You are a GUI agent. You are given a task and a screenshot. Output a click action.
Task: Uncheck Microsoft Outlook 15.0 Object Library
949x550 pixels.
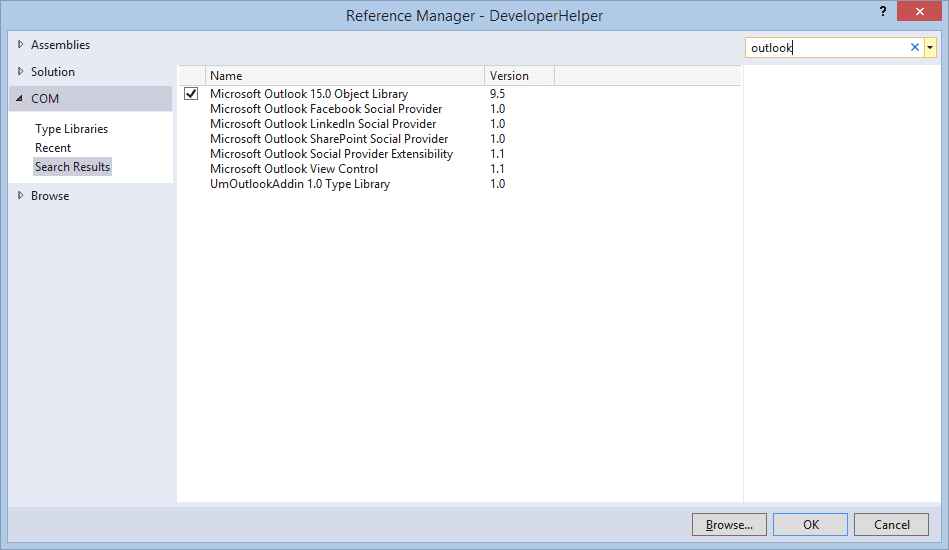(191, 94)
